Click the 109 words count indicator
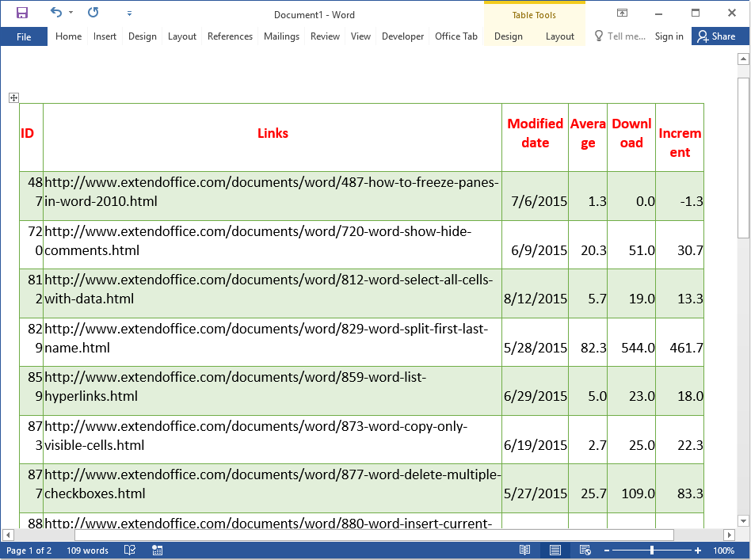Viewport: 751px width, 560px height. pyautogui.click(x=87, y=550)
